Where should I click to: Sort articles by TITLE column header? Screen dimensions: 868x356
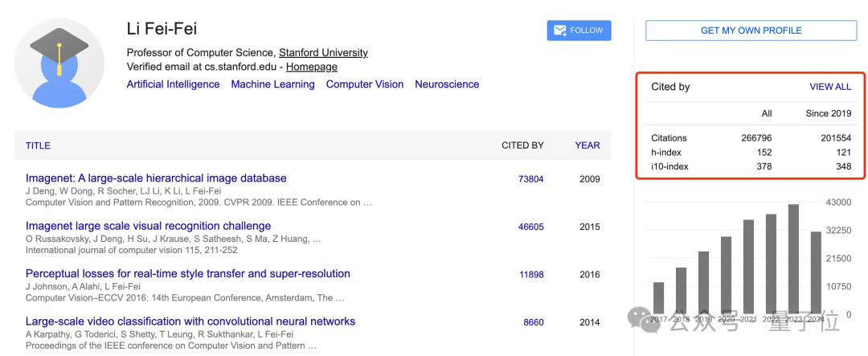[38, 145]
